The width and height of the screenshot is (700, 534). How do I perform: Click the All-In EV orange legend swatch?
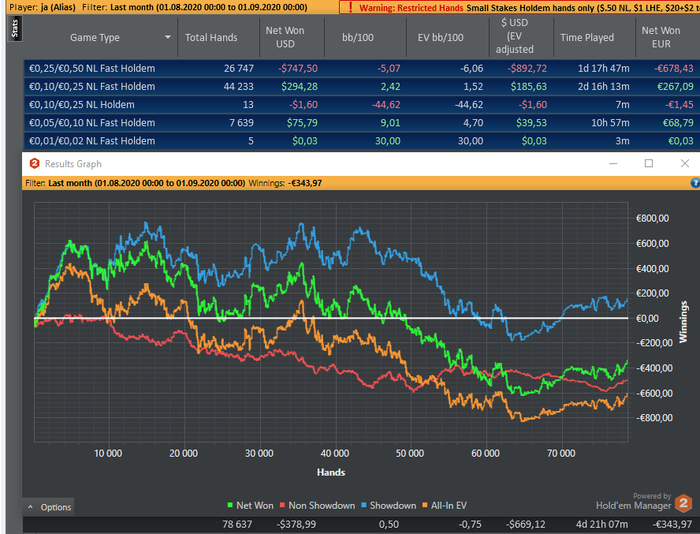click(x=425, y=505)
